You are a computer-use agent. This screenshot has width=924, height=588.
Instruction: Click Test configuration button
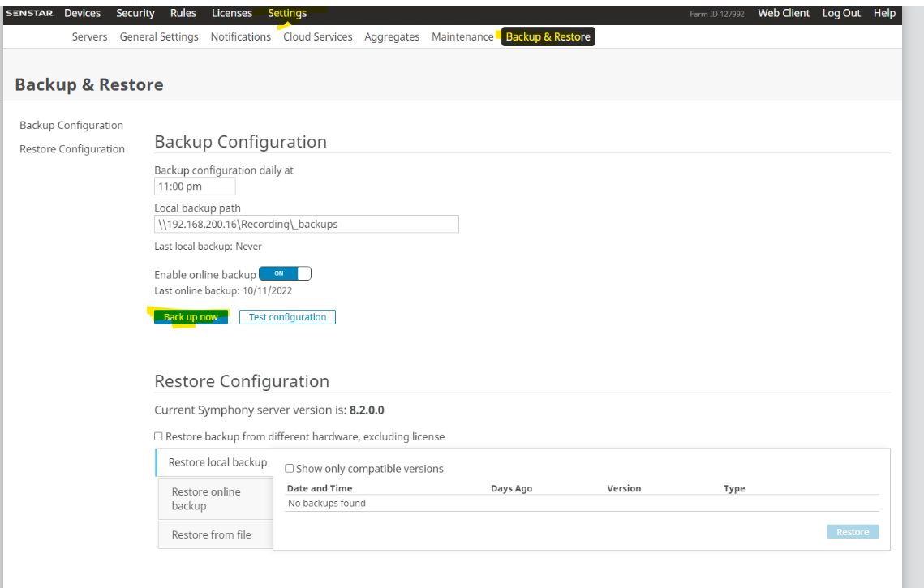[x=287, y=317]
